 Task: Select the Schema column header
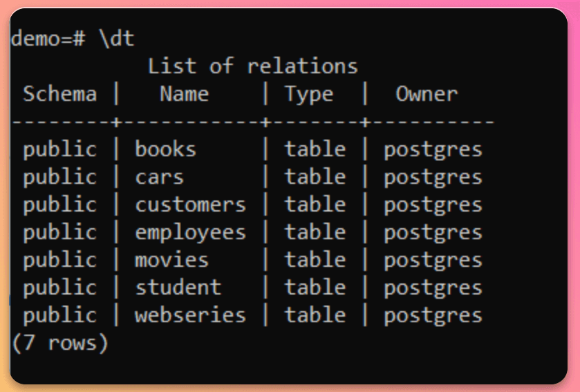60,94
